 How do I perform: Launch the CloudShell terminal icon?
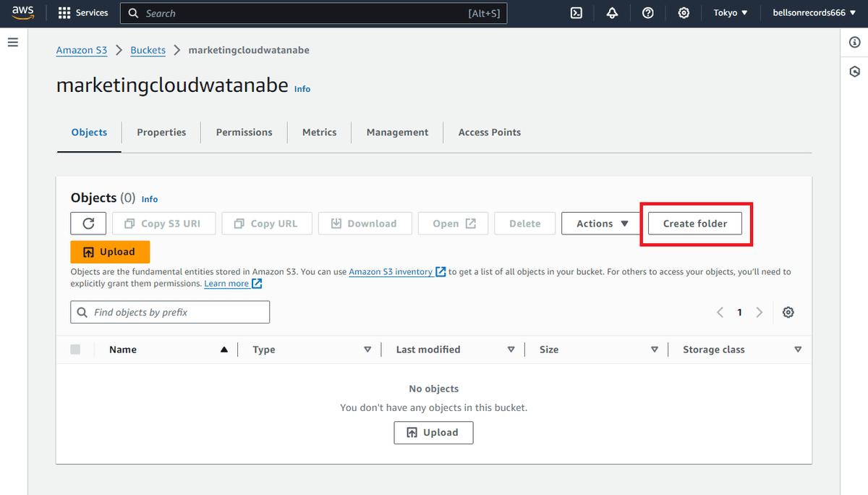click(576, 13)
